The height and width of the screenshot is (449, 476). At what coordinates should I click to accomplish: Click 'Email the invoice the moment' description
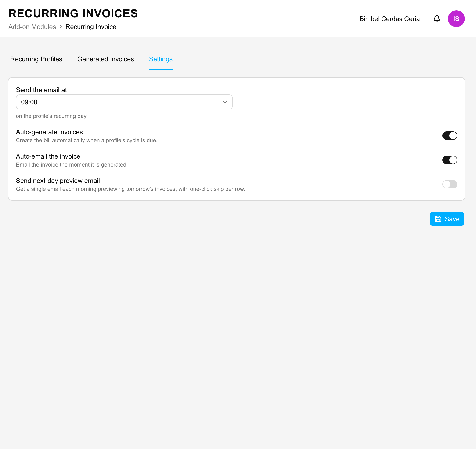(72, 165)
